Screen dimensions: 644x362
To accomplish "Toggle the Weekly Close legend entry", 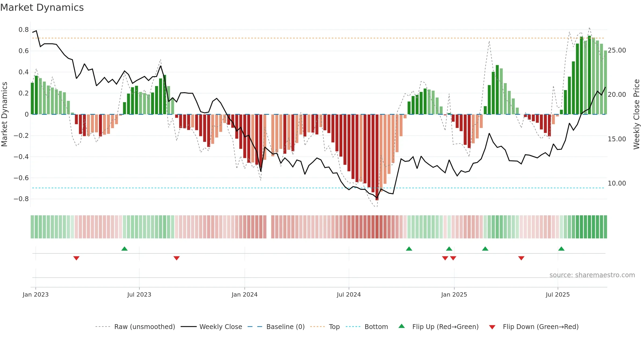I will (x=211, y=327).
